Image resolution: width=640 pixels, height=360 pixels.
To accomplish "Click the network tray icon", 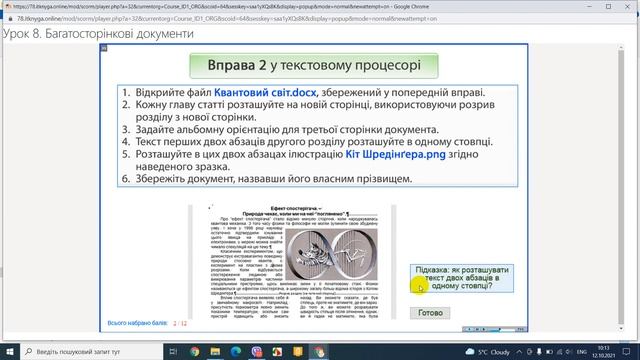I will tap(559, 351).
